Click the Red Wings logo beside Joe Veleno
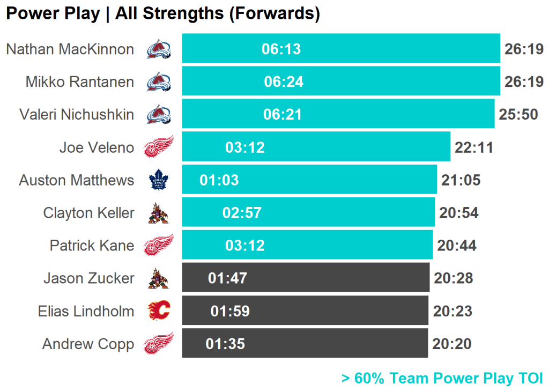549x392 pixels. (159, 147)
